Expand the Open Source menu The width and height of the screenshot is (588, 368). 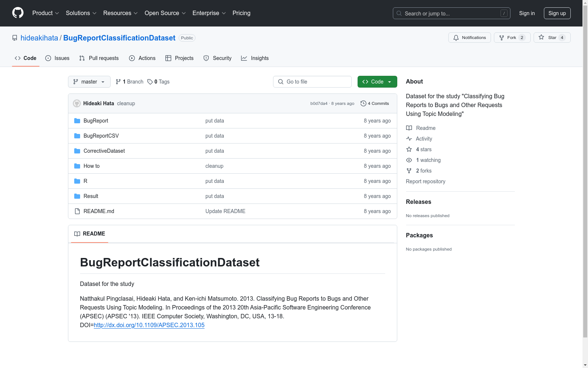pyautogui.click(x=165, y=13)
